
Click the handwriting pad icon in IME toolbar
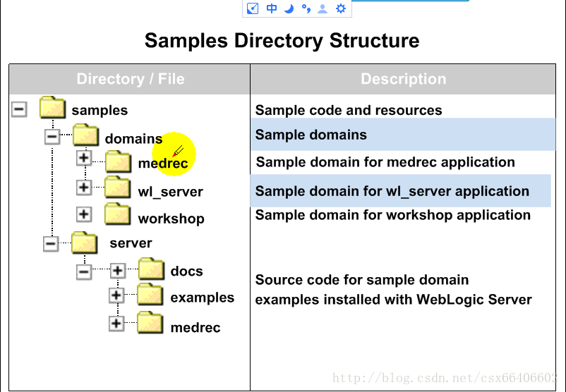pyautogui.click(x=253, y=8)
